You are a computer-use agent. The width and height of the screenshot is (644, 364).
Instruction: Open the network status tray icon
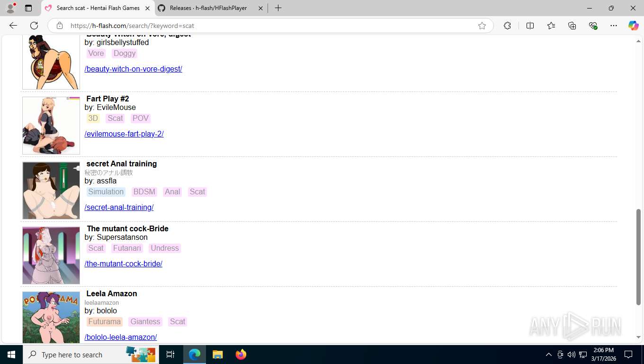pos(583,355)
